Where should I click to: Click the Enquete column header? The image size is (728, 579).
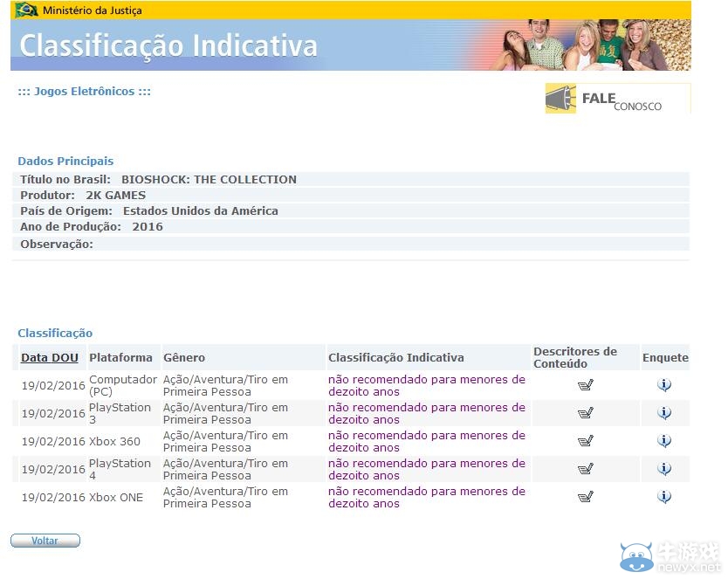[x=665, y=357]
